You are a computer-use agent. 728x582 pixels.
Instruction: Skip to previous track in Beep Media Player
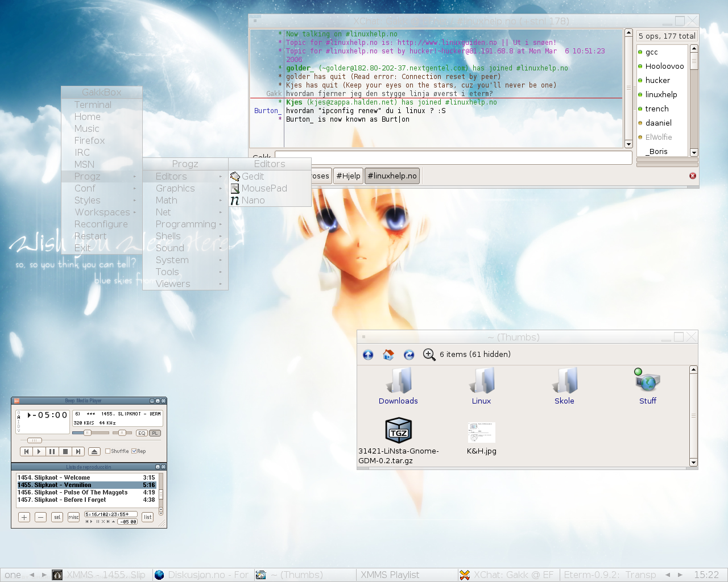tap(26, 451)
